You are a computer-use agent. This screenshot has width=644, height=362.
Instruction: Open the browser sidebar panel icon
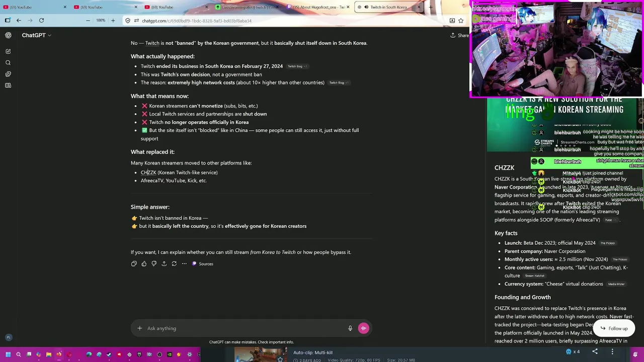pyautogui.click(x=8, y=21)
